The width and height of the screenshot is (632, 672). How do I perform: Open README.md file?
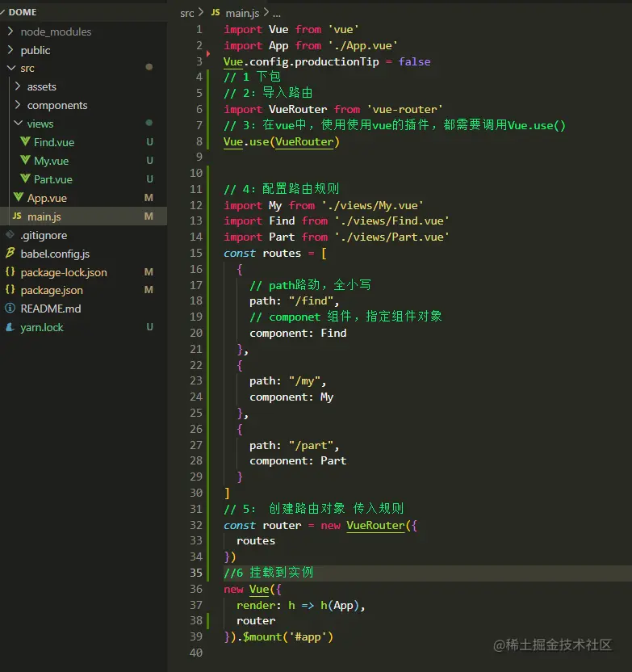coord(51,309)
